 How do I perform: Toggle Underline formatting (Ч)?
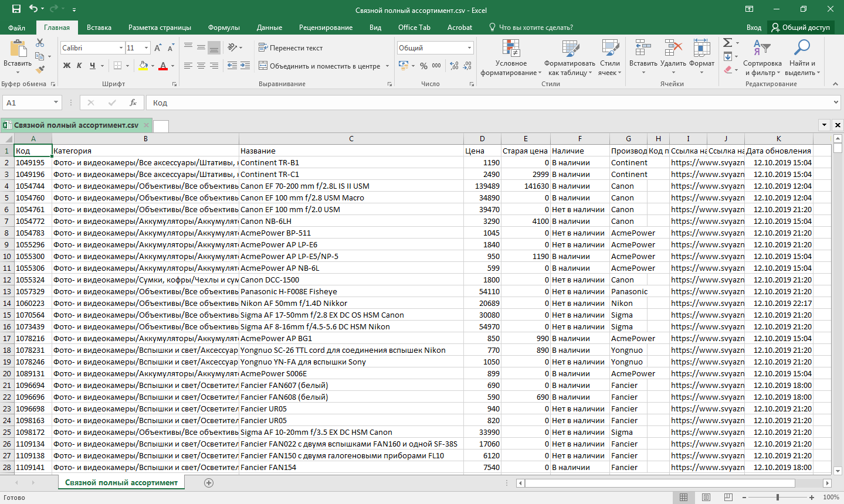click(92, 66)
